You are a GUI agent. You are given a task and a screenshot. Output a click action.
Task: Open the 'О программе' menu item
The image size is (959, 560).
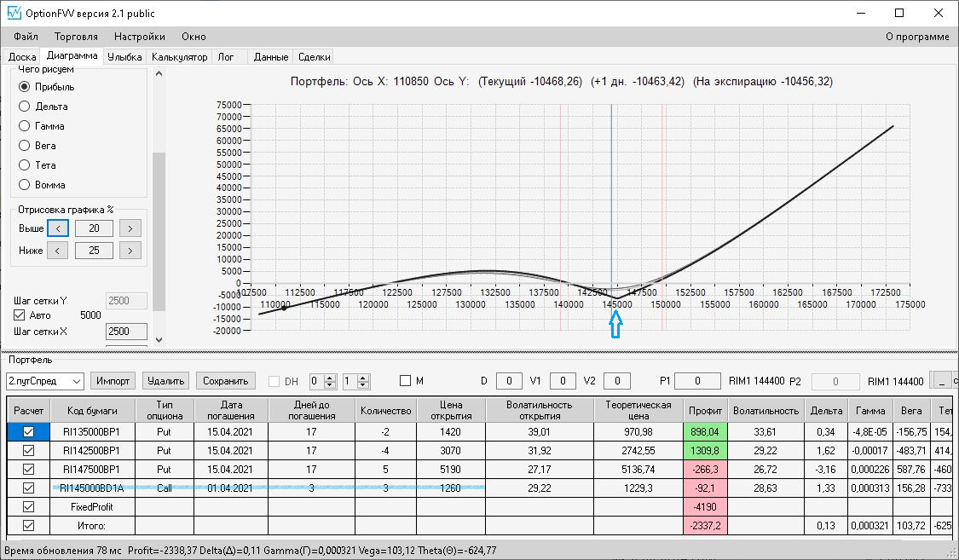pyautogui.click(x=917, y=37)
